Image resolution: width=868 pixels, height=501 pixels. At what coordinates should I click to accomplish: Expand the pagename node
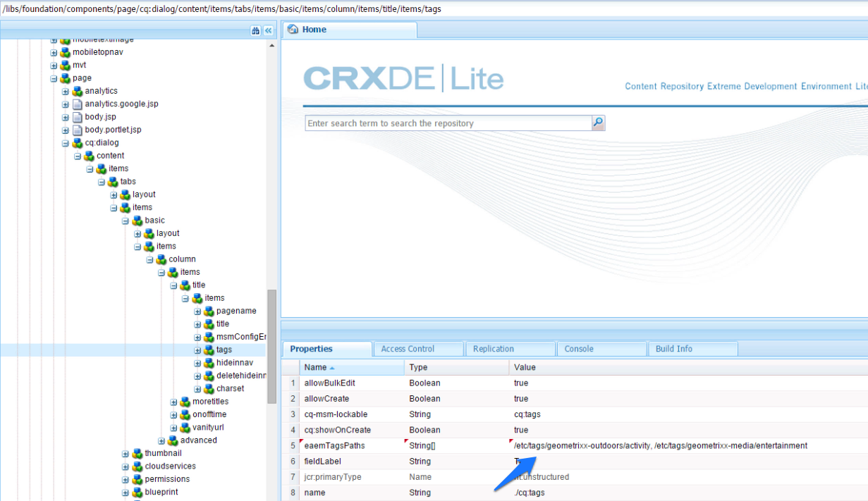click(x=198, y=311)
